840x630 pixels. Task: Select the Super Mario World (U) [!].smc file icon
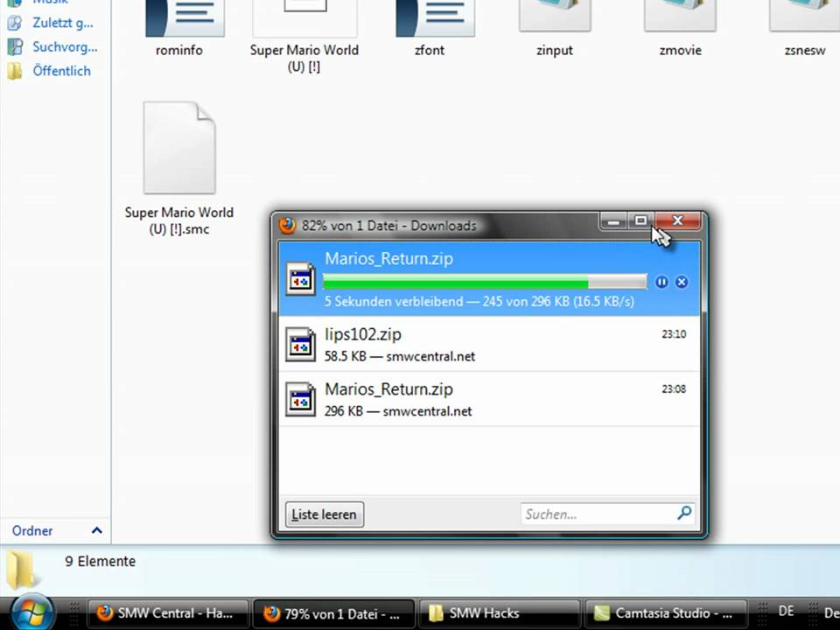point(178,148)
